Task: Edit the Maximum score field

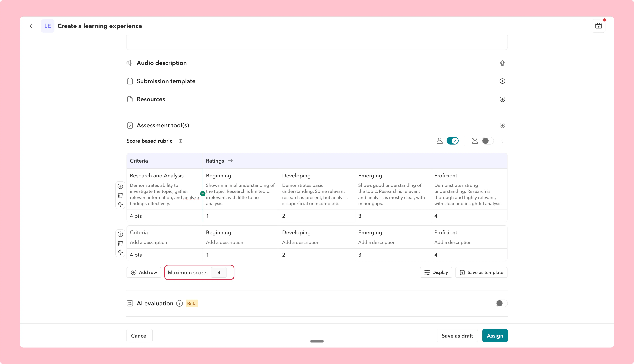Action: pyautogui.click(x=219, y=272)
